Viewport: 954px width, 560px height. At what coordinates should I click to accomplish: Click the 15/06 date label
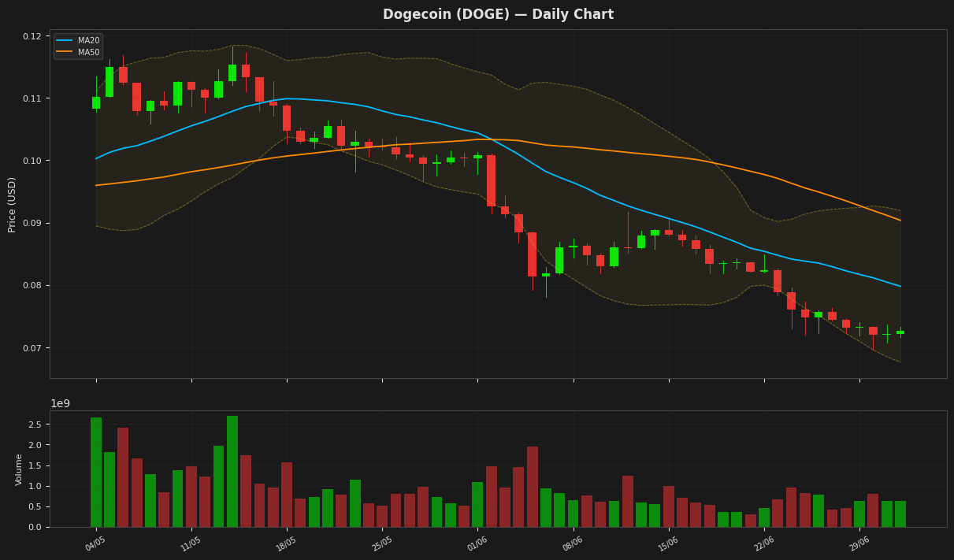tap(667, 543)
